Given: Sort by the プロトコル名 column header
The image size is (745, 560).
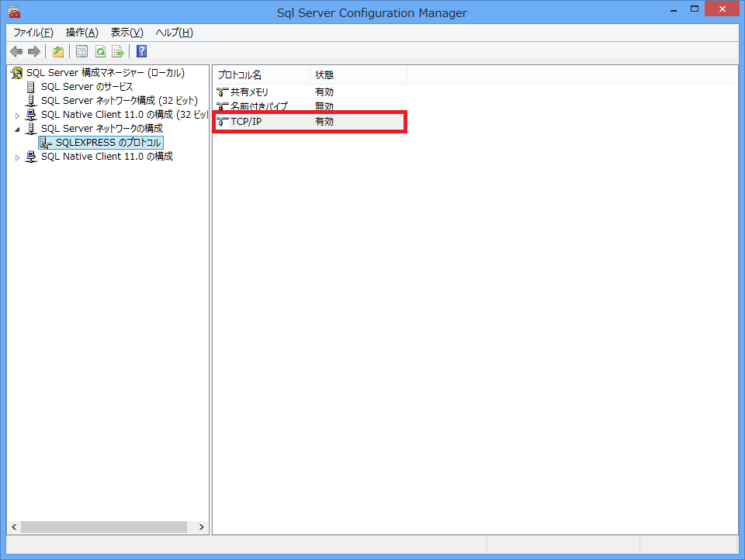Looking at the screenshot, I should pos(262,75).
